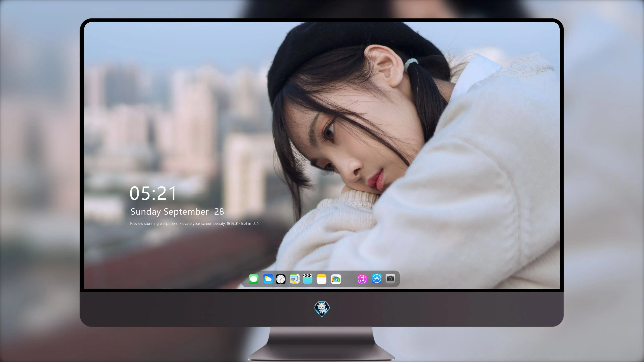Click the 05:21 clock display
The width and height of the screenshot is (644, 362).
point(153,193)
